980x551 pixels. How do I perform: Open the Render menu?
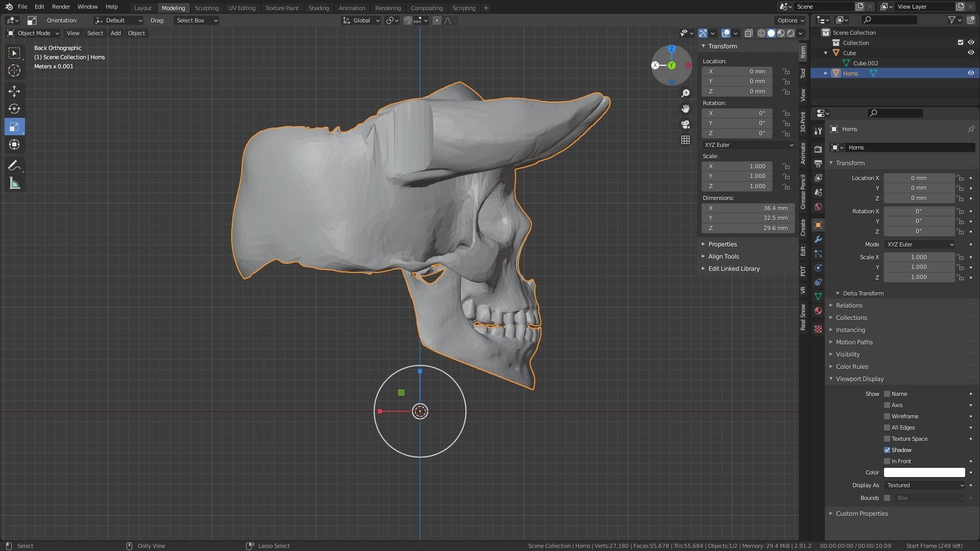pos(61,7)
